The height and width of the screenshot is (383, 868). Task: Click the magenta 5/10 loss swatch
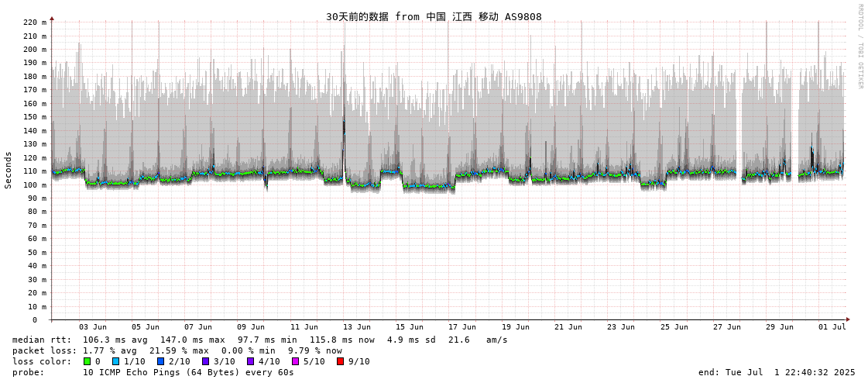(x=295, y=361)
